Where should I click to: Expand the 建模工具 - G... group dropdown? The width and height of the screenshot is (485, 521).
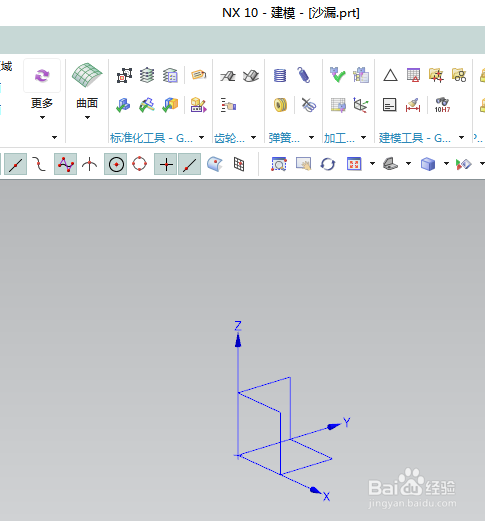461,137
